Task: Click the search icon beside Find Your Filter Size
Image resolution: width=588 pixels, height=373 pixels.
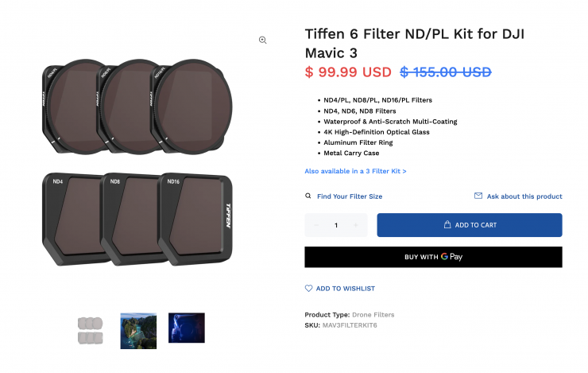Action: (308, 196)
